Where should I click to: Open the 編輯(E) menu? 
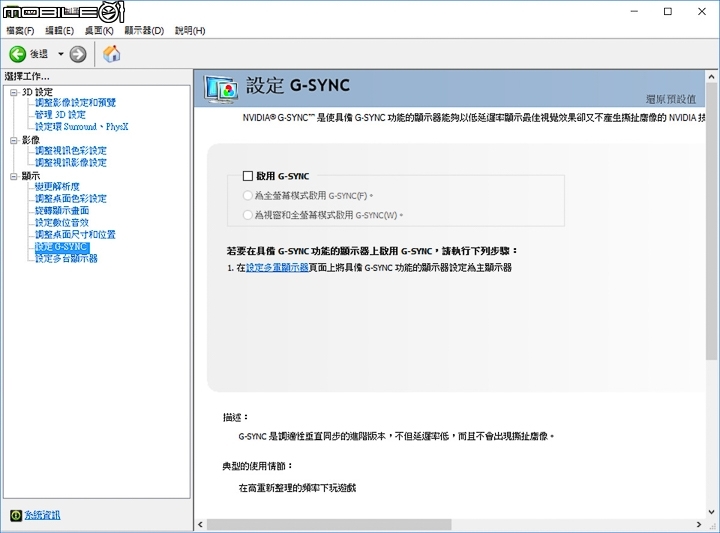[60, 31]
